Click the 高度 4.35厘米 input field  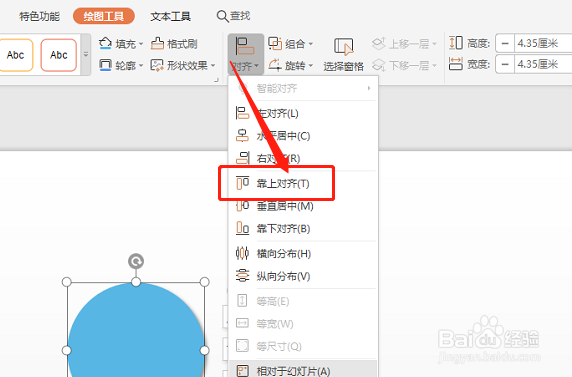[543, 43]
